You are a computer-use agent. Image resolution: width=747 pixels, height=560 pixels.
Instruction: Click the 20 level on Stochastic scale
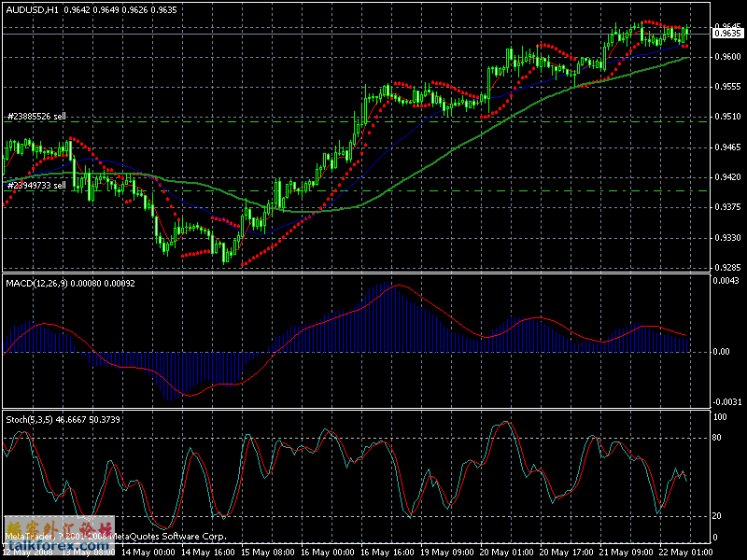coord(716,516)
